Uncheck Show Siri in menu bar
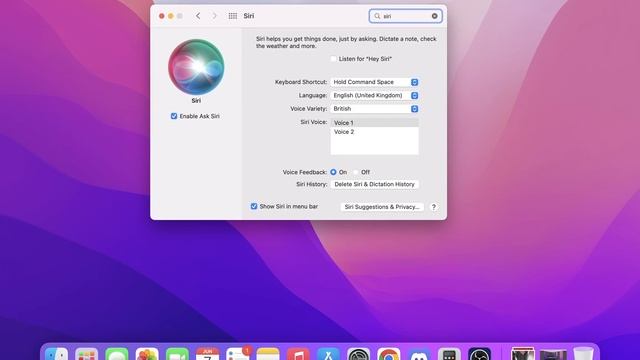The width and height of the screenshot is (640, 360). [254, 207]
